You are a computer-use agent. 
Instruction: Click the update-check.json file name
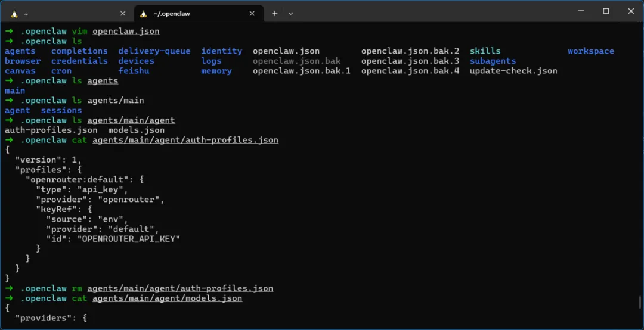pyautogui.click(x=513, y=71)
